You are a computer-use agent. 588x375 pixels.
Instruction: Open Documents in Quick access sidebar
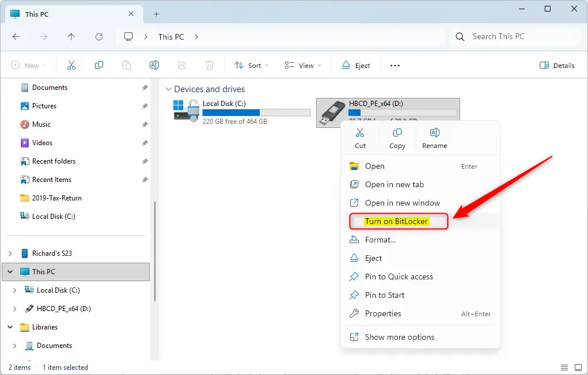(50, 88)
